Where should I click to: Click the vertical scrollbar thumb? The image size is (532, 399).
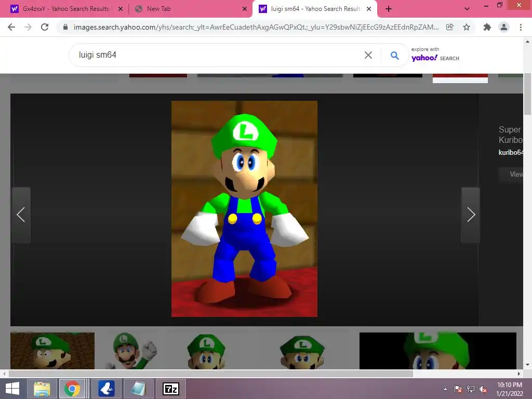[527, 95]
